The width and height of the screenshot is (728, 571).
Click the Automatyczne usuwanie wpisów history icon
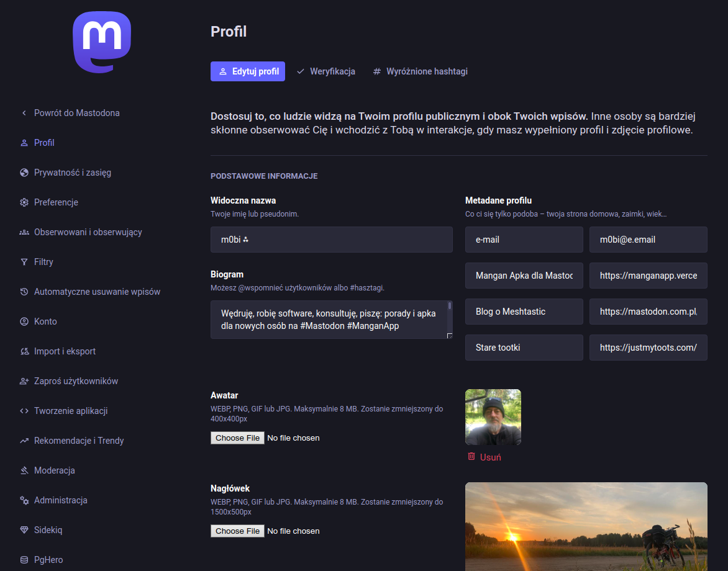coord(24,292)
